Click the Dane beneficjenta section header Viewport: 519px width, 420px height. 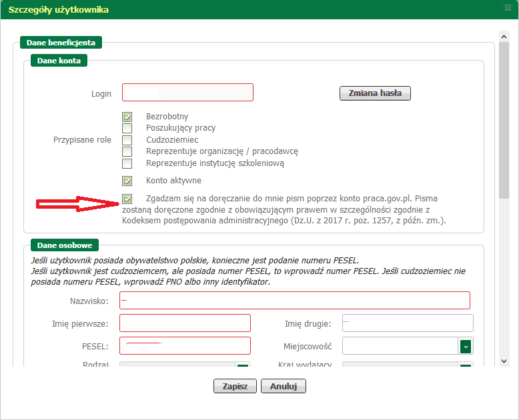click(x=61, y=43)
